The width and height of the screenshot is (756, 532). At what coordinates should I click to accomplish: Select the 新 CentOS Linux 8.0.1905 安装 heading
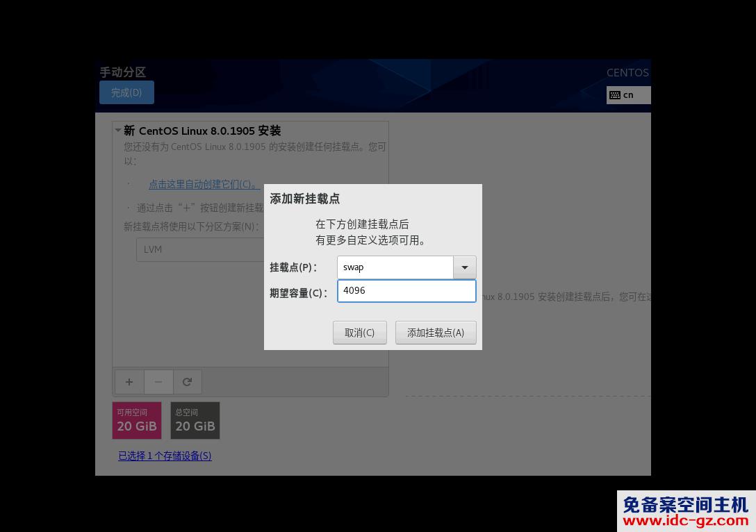point(202,131)
